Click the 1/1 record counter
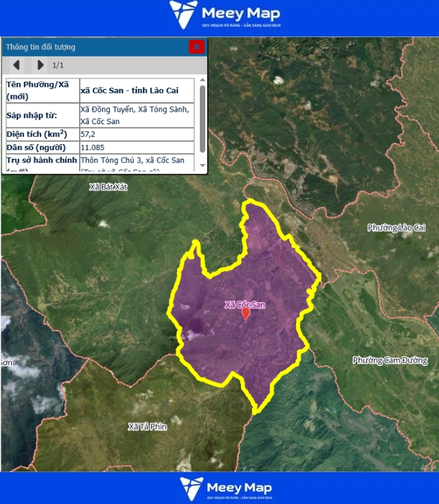The height and width of the screenshot is (504, 439). click(x=58, y=65)
